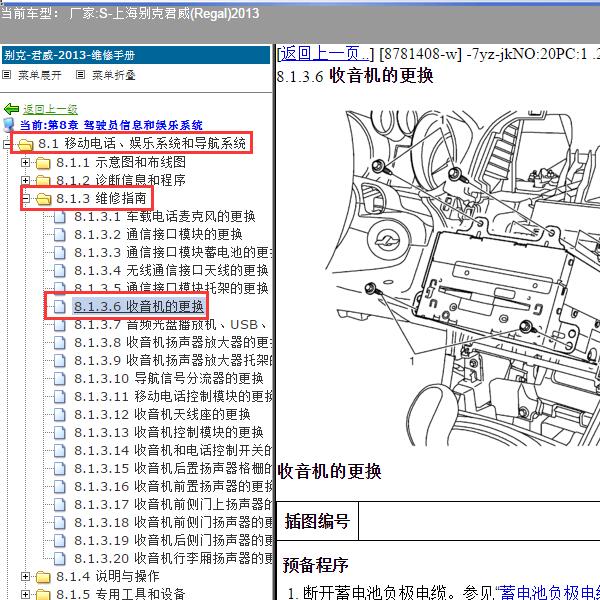
Task: Open 8.1.3.16 收音机前置扬声器 entry
Action: click(x=173, y=486)
